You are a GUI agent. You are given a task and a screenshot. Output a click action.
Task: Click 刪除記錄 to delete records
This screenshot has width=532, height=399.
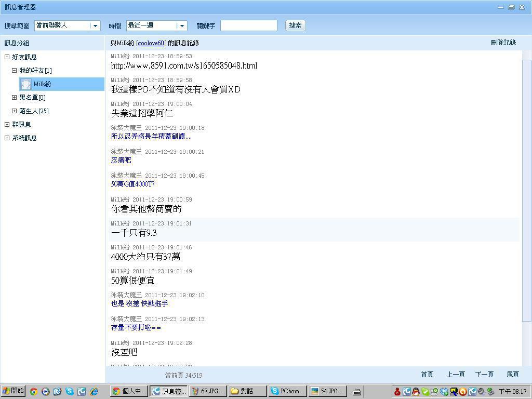pyautogui.click(x=503, y=43)
